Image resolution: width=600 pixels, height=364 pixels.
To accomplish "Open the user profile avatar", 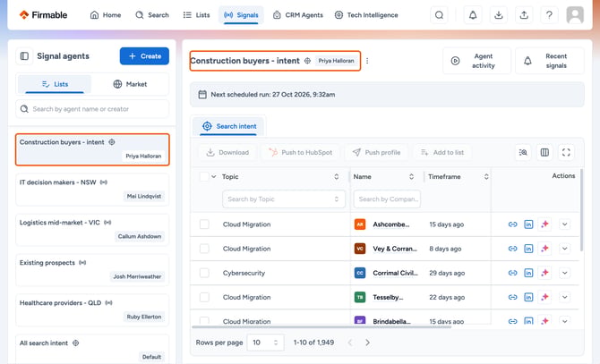I will [575, 15].
